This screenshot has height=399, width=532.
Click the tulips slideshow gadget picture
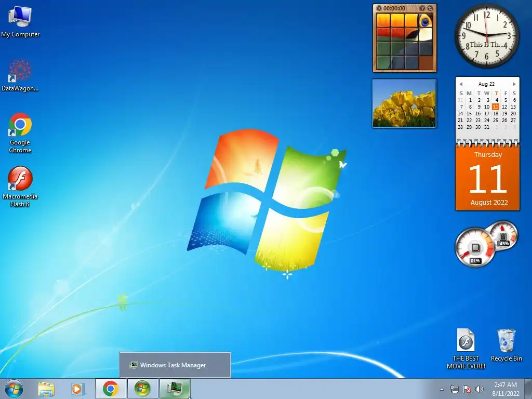(x=404, y=103)
